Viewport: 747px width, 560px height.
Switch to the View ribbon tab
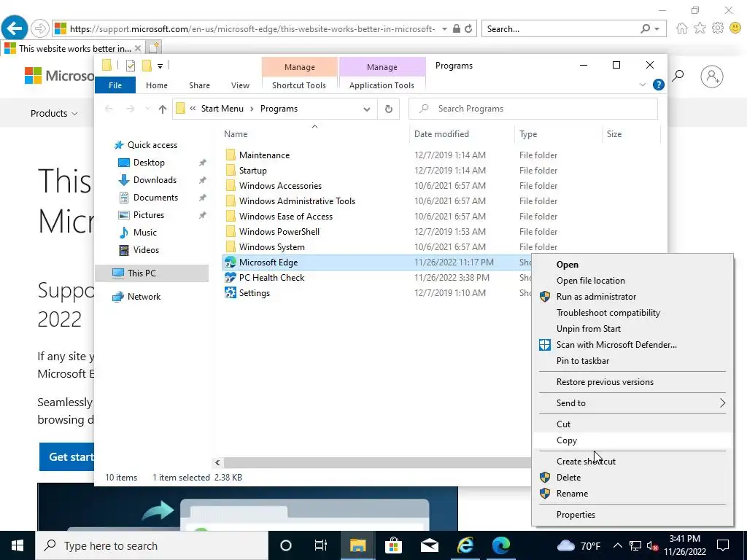(240, 85)
